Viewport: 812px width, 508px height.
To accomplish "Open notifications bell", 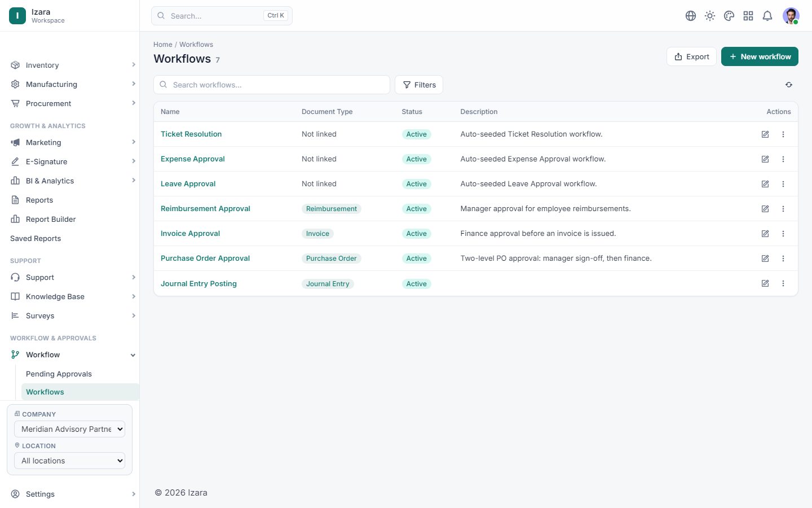I will click(x=767, y=16).
